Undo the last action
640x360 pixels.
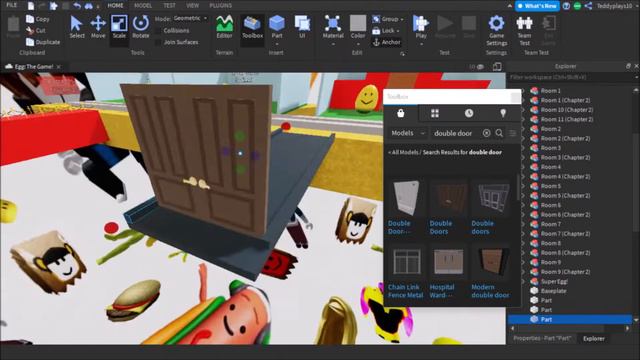click(x=77, y=6)
